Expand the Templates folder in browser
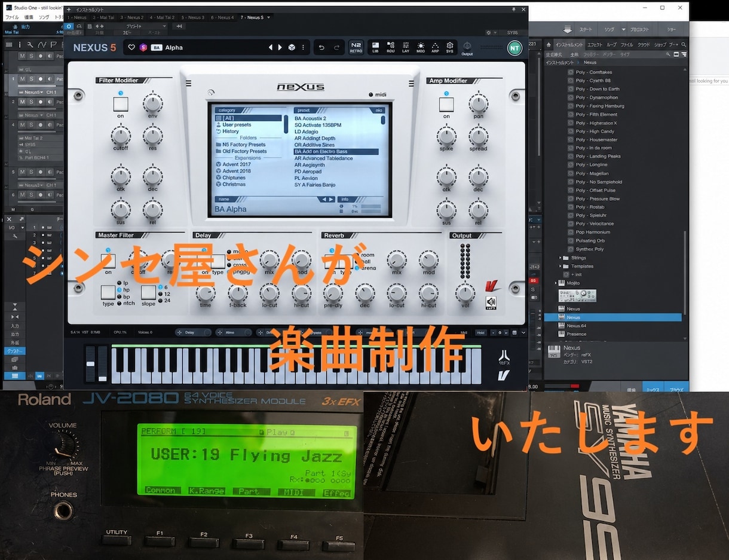Image resolution: width=729 pixels, height=560 pixels. coord(560,266)
